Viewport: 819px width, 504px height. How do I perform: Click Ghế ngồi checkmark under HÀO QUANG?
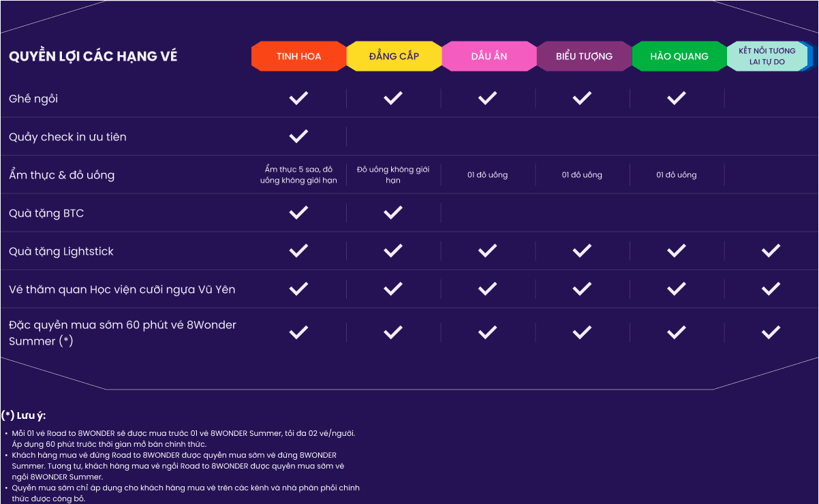[676, 98]
